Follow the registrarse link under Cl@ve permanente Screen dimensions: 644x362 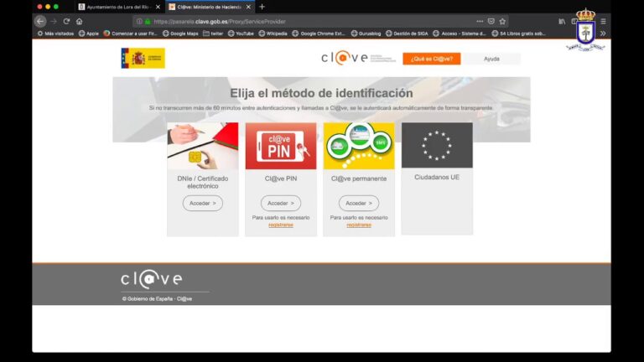pos(359,225)
